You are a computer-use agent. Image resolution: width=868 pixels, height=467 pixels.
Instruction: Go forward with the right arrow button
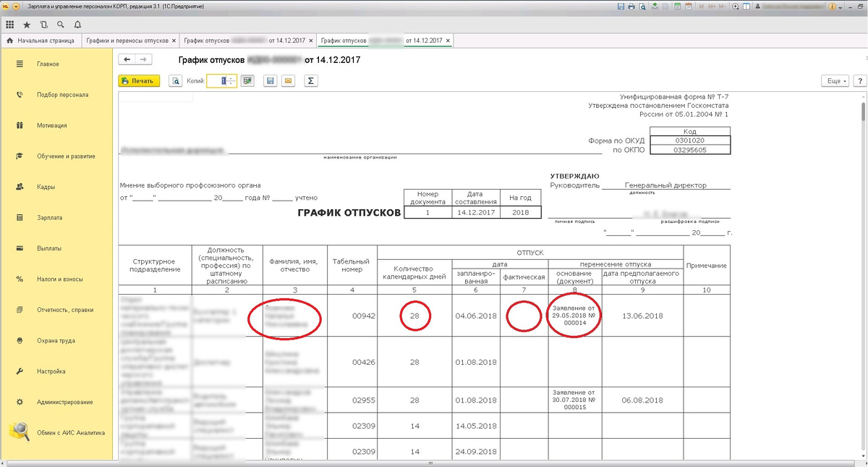[x=144, y=59]
